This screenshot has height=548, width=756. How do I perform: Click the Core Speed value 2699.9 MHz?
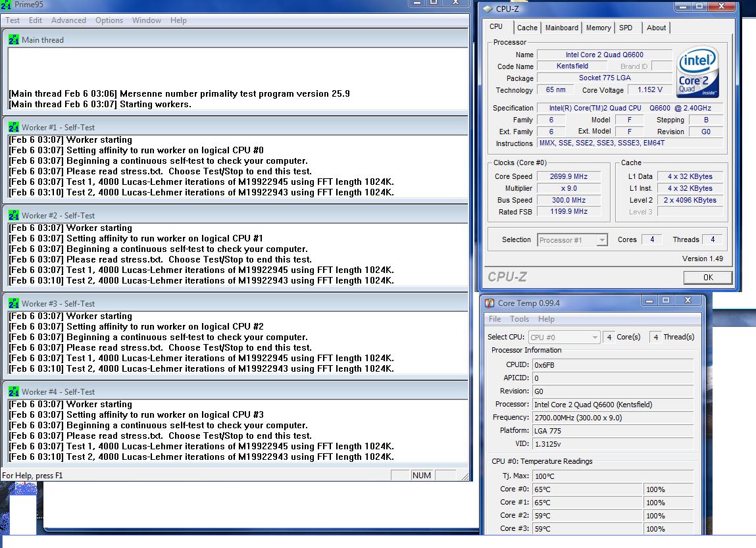(x=569, y=176)
